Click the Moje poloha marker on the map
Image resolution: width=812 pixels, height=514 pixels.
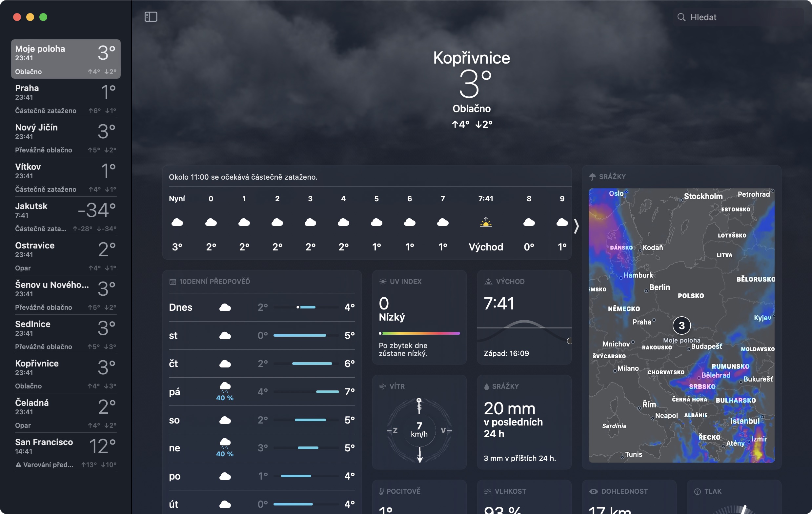click(x=681, y=326)
